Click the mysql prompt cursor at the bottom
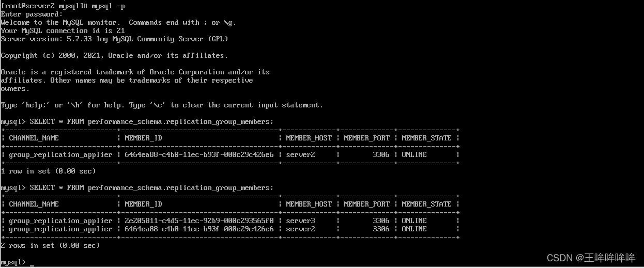This screenshot has width=644, height=268. pyautogui.click(x=32, y=262)
